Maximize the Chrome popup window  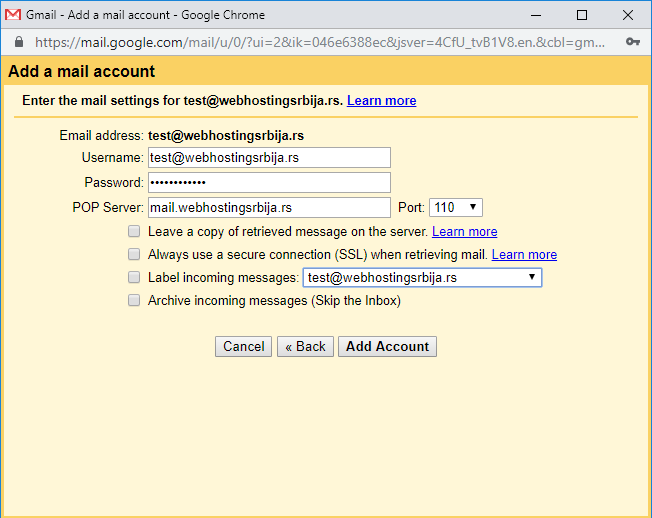click(x=582, y=15)
